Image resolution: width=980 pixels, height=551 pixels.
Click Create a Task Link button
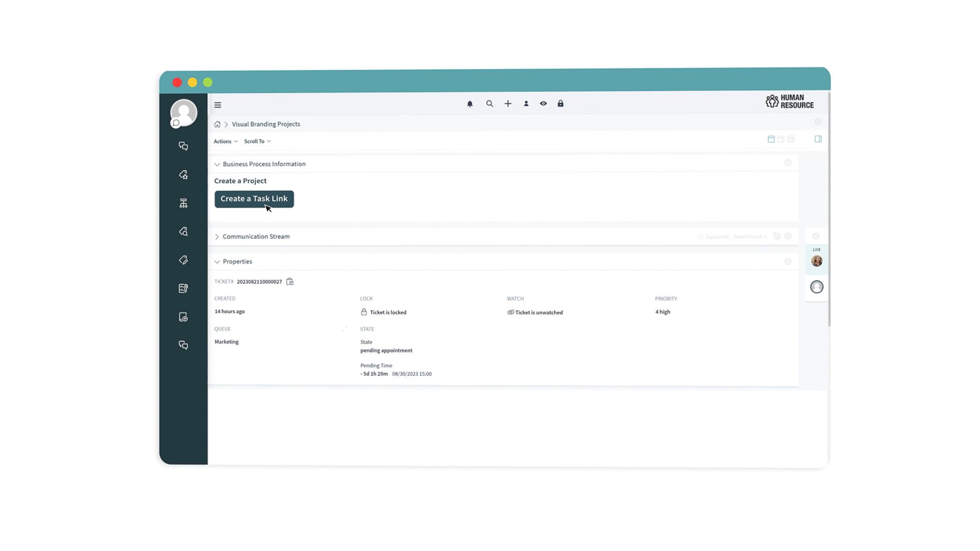[254, 199]
